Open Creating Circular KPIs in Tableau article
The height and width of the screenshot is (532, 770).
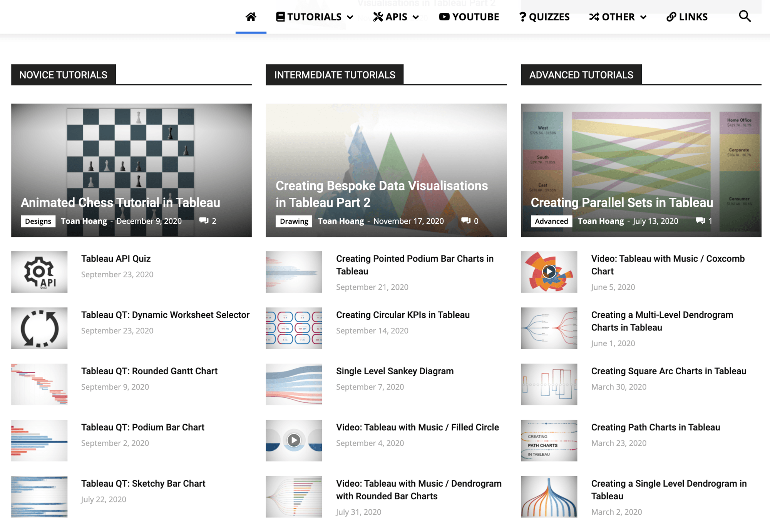[x=403, y=315]
